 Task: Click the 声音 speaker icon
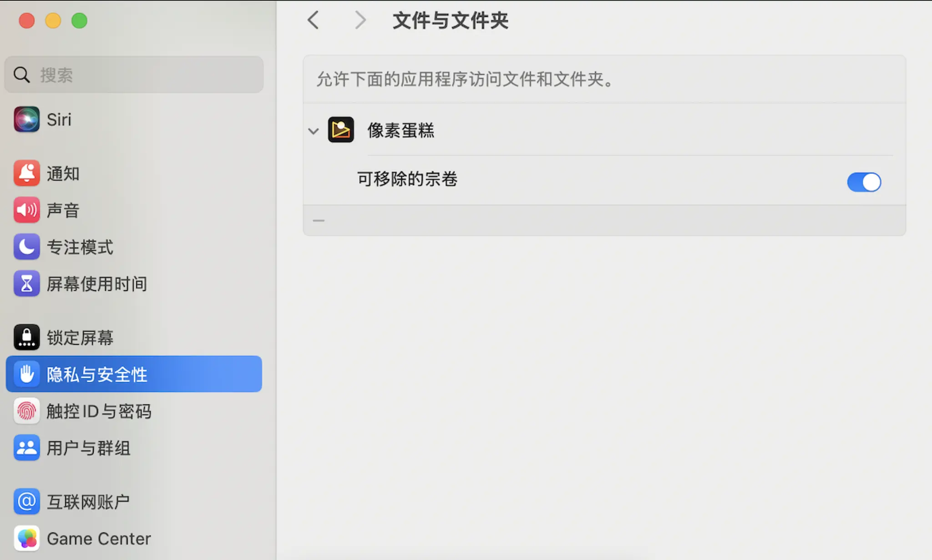(26, 210)
